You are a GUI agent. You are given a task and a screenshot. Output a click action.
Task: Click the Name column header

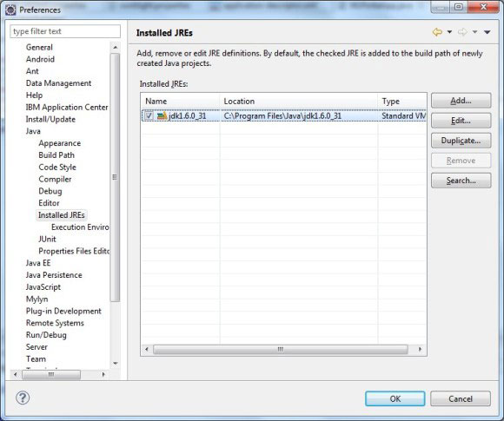click(x=181, y=102)
